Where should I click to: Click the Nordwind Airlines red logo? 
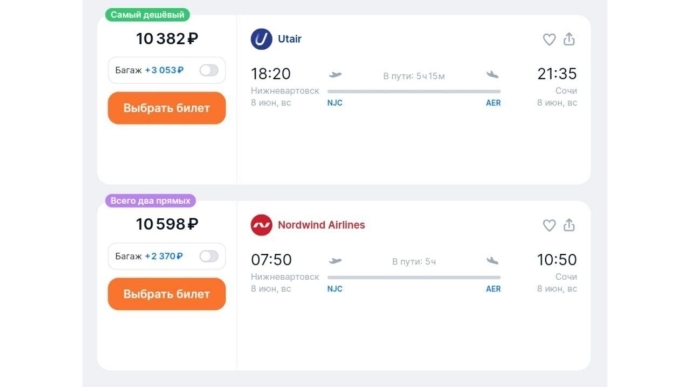coord(261,225)
